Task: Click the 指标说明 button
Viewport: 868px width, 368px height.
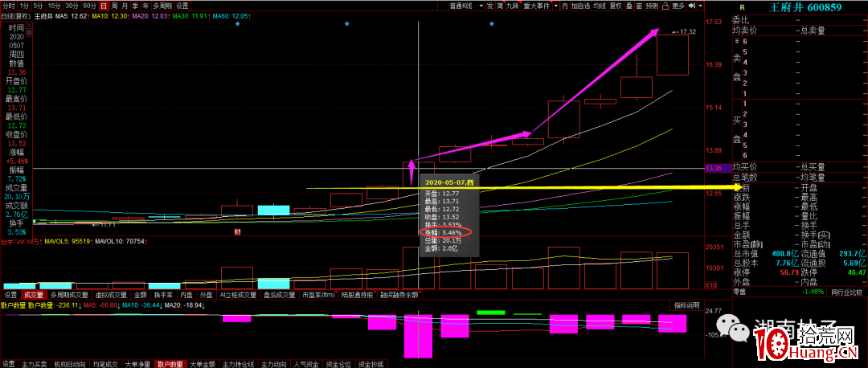Action: (x=688, y=305)
